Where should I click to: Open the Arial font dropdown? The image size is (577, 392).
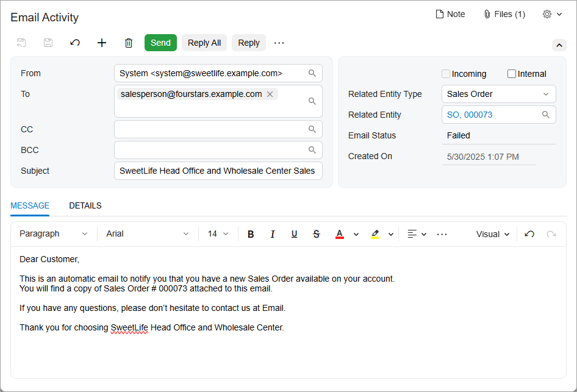[148, 234]
